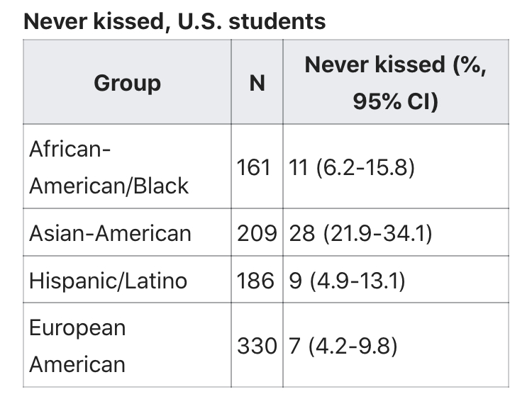Select the Group column header
This screenshot has height=399, width=532.
(127, 82)
